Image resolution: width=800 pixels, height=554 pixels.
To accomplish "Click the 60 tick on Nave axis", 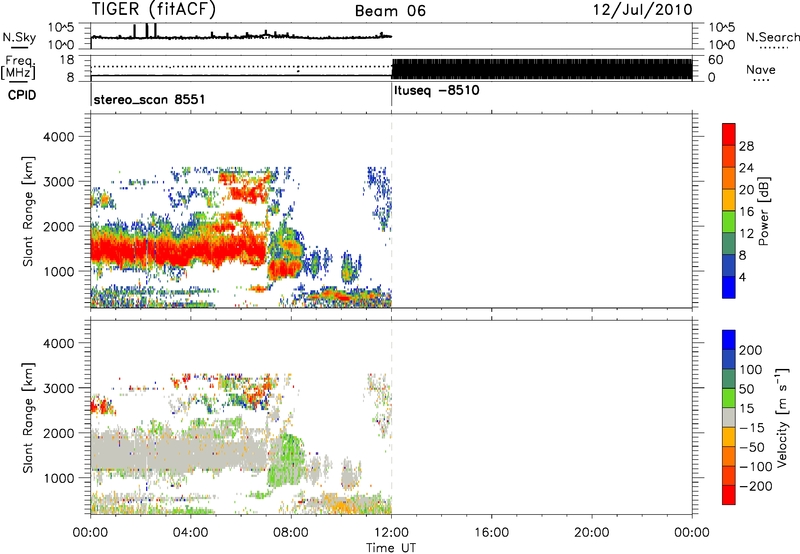I will (715, 60).
